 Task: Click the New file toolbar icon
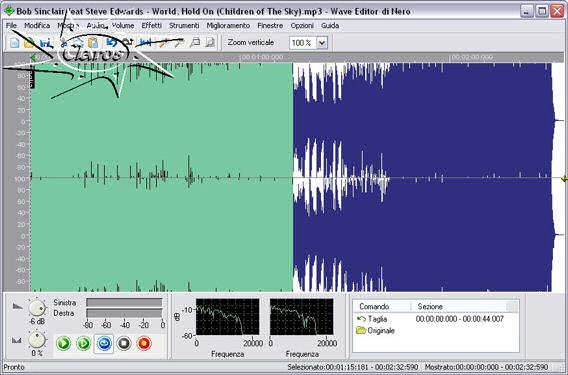pyautogui.click(x=14, y=43)
